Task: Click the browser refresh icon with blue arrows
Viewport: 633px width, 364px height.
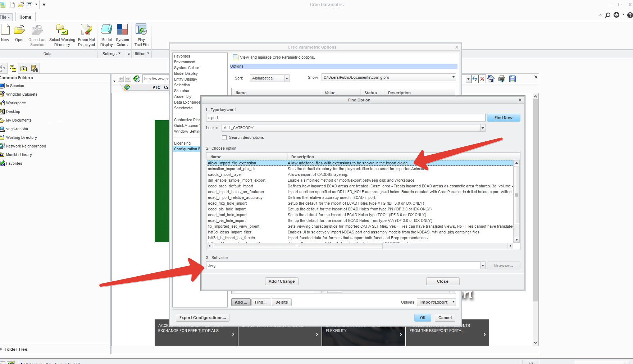Action: point(475,79)
